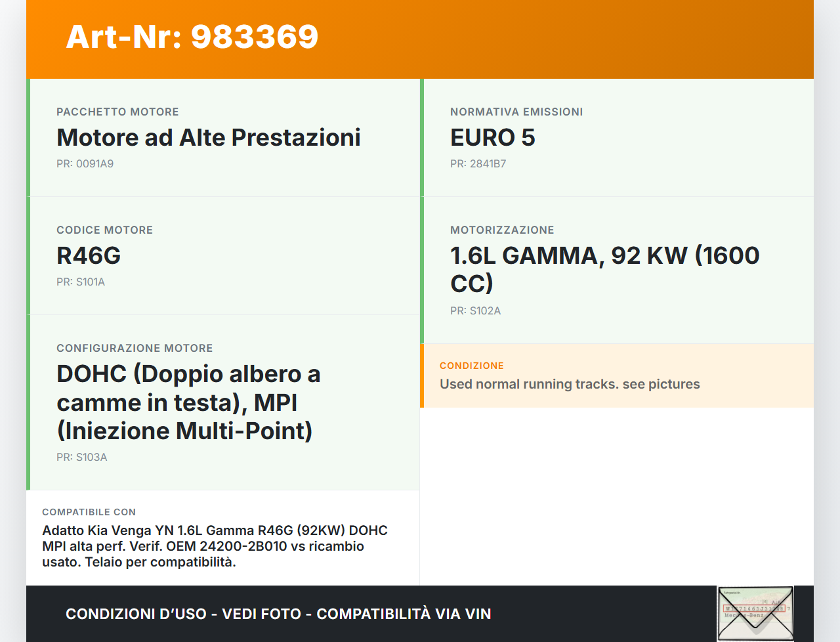Screen dimensions: 840x642
Task: Click the CODICE MOTORE label
Action: pos(104,230)
